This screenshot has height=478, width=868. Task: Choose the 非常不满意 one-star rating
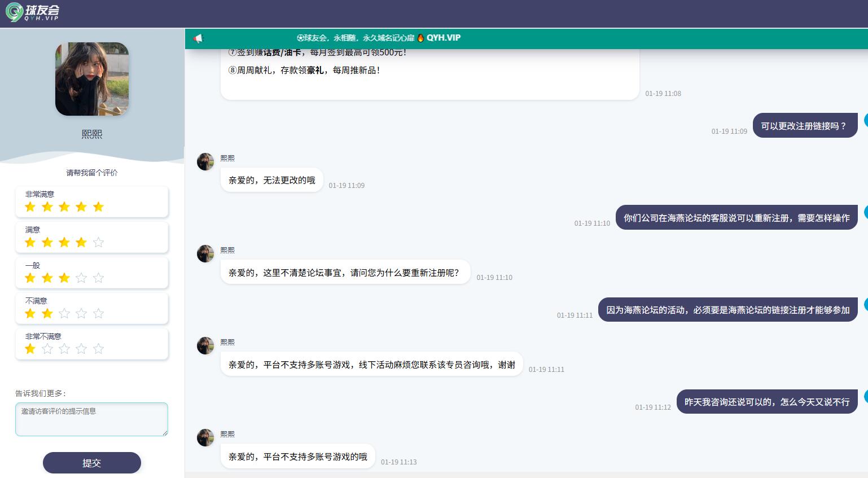click(91, 344)
